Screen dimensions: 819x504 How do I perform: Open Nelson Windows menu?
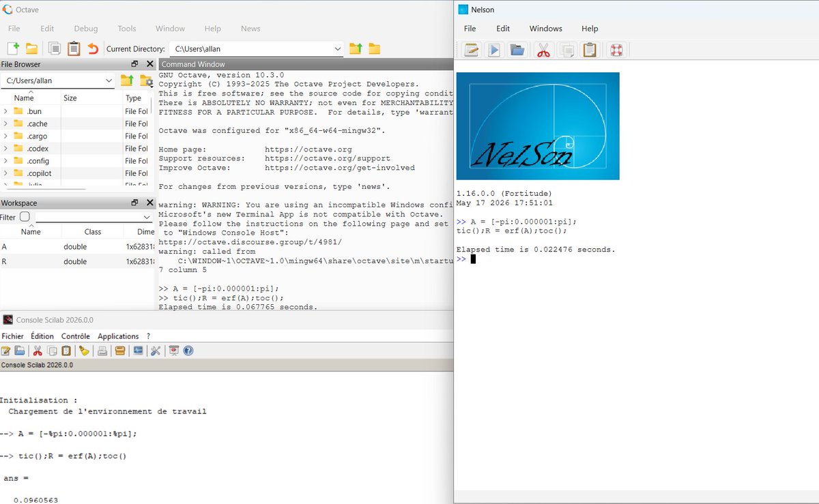click(x=546, y=29)
